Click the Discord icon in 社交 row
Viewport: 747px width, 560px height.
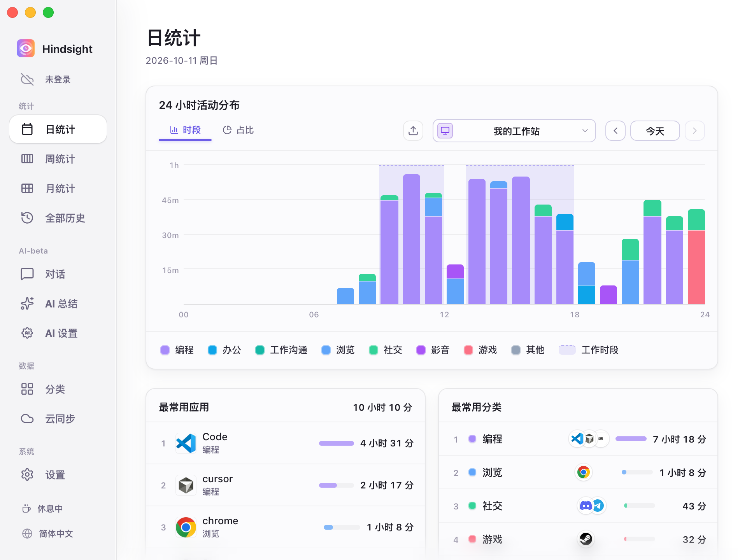pyautogui.click(x=586, y=506)
